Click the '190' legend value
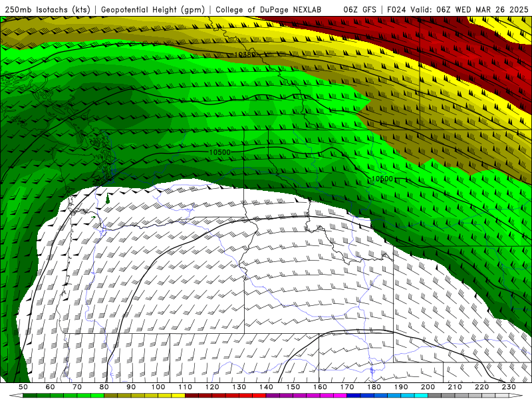The width and height of the screenshot is (532, 399). tap(401, 387)
